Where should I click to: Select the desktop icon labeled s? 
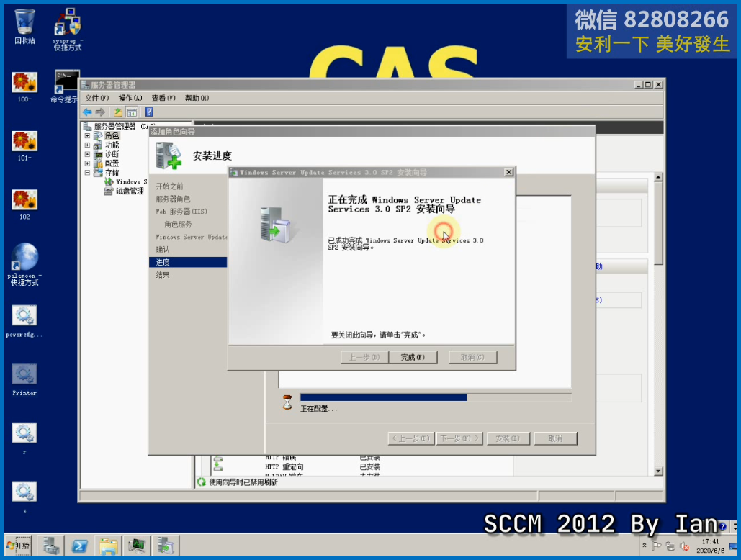[x=24, y=497]
